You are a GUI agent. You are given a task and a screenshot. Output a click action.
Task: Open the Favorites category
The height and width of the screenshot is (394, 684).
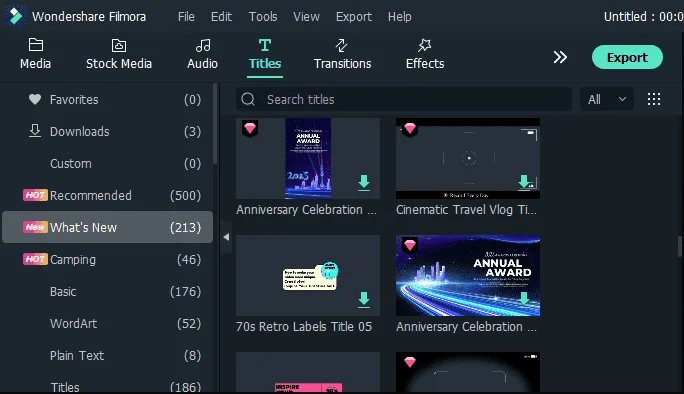[x=107, y=99]
